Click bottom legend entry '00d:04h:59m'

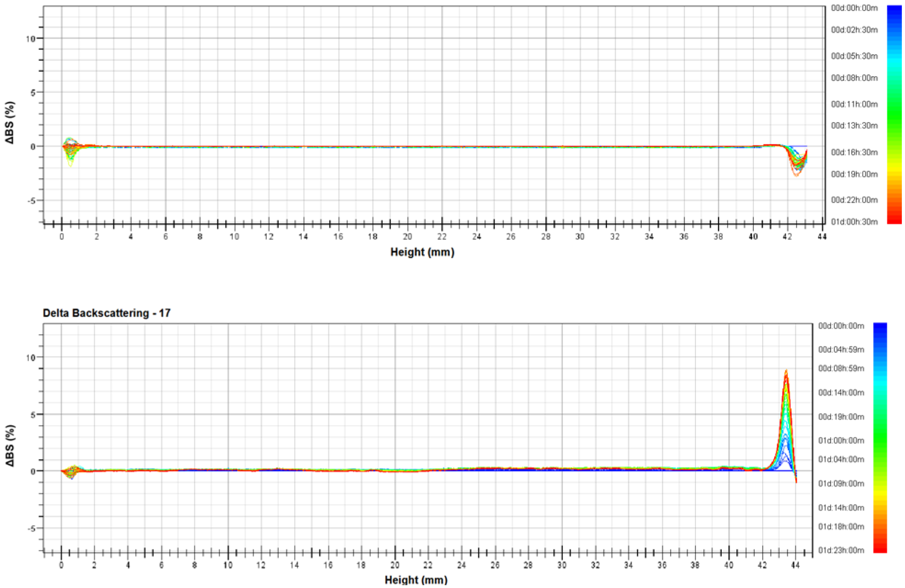pyautogui.click(x=841, y=350)
